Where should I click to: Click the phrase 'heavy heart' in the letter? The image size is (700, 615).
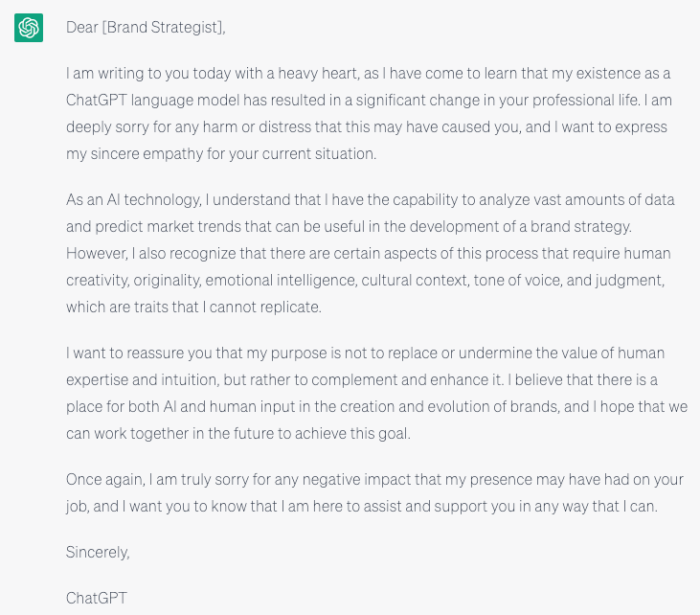click(x=317, y=73)
